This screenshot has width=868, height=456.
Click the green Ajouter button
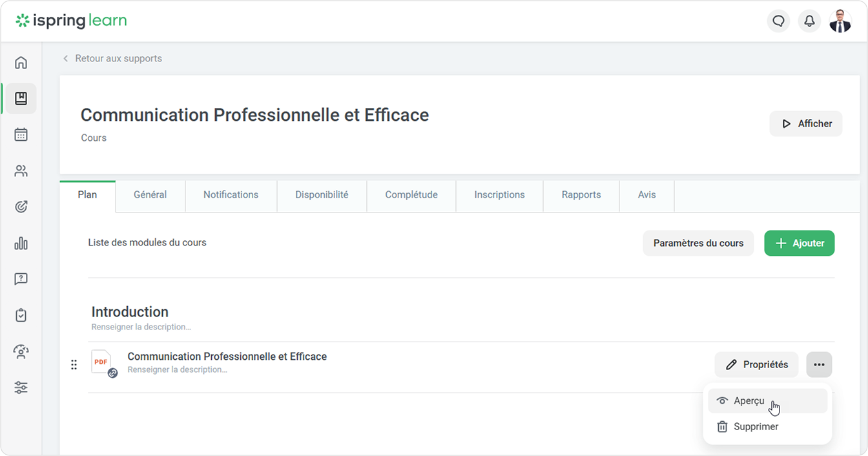pyautogui.click(x=799, y=244)
